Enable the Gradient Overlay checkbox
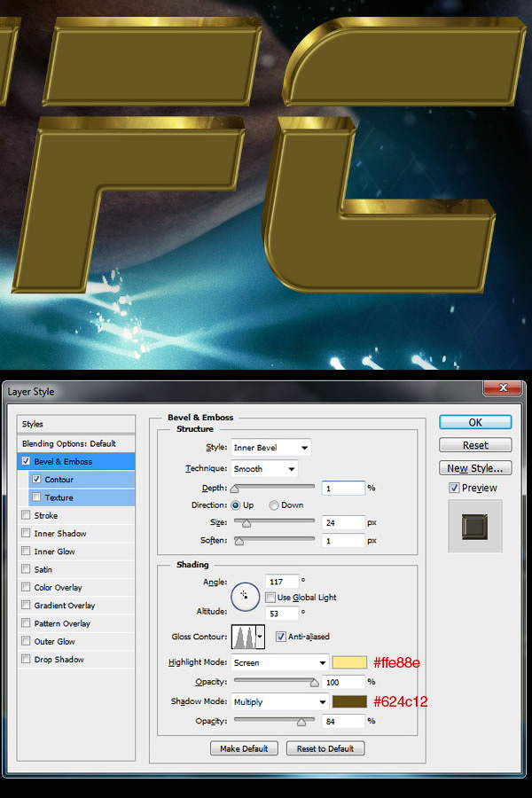532x798 pixels. tap(26, 605)
